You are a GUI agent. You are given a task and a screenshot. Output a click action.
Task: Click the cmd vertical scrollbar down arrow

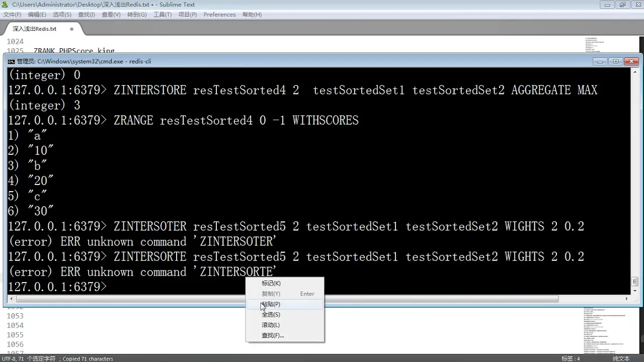(635, 291)
